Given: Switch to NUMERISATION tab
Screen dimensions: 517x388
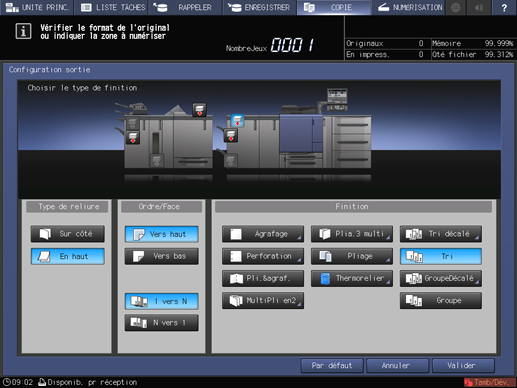Looking at the screenshot, I should click(408, 7).
